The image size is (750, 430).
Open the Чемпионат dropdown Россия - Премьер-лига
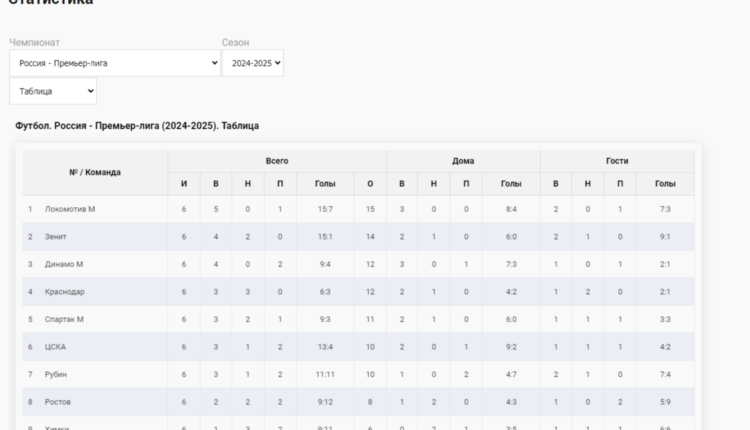[x=115, y=63]
